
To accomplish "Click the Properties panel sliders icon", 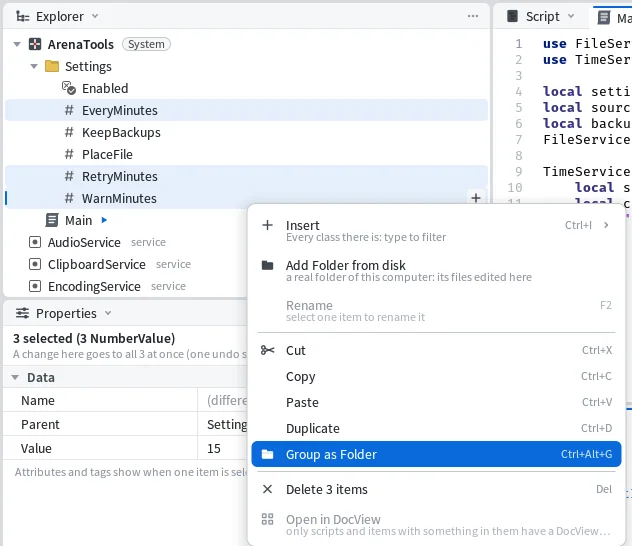I will point(22,313).
